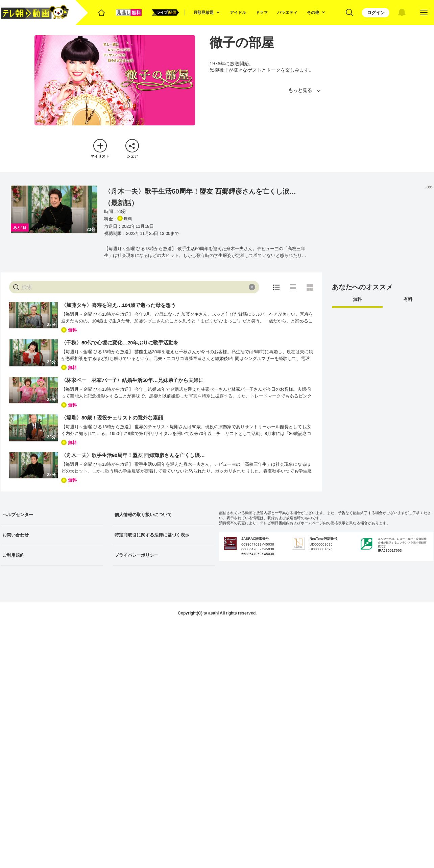Image resolution: width=434 pixels, height=868 pixels.
Task: Open 舟木一夫 list episode thumbnail
Action: coord(33,465)
